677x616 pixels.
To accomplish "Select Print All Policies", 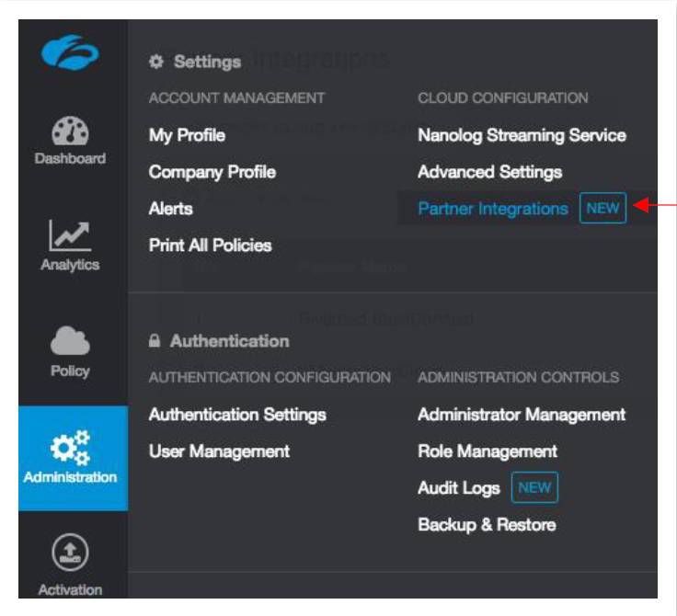I will pos(210,245).
